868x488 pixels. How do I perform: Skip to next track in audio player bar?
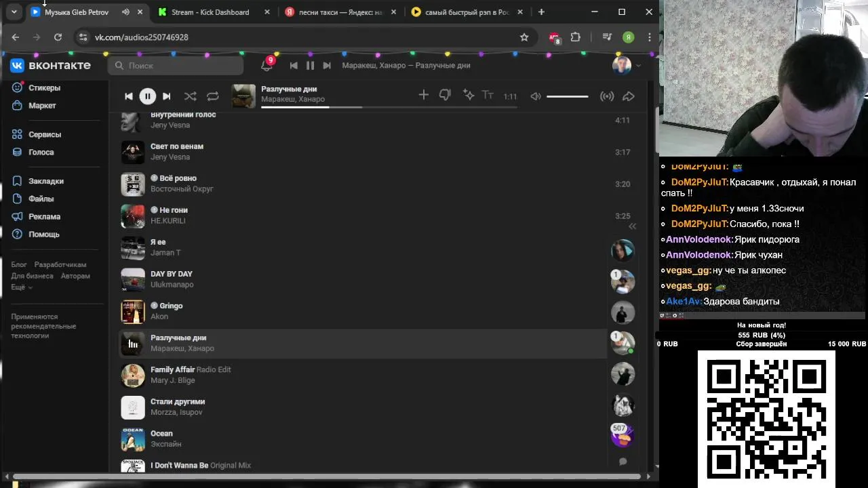click(167, 96)
